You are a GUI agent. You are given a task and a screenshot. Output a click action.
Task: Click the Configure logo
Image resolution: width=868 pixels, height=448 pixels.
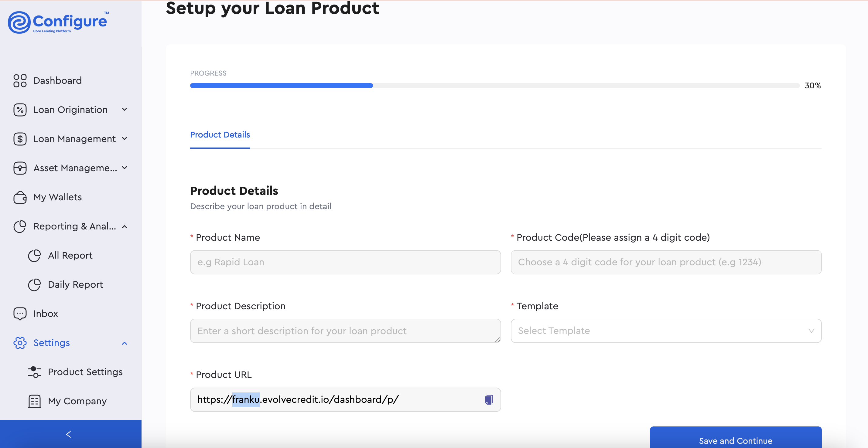[x=58, y=22]
